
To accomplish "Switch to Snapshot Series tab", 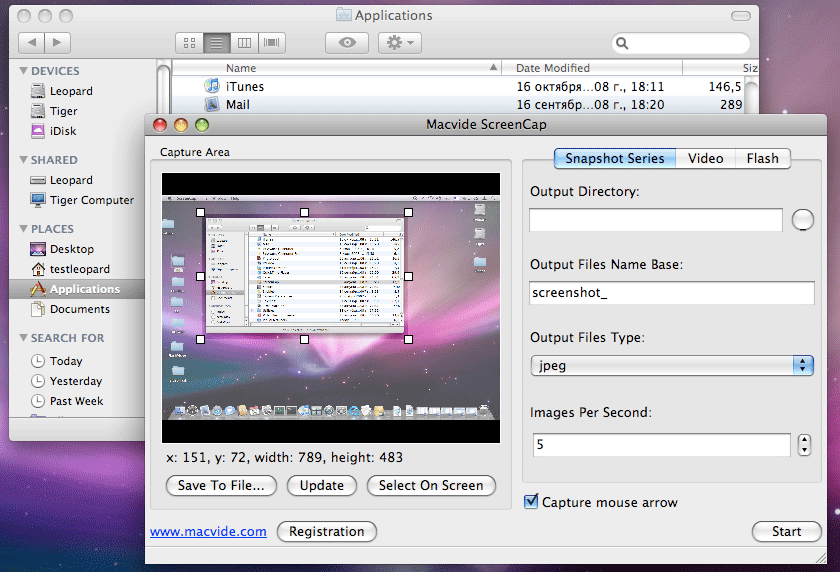I will [x=614, y=159].
